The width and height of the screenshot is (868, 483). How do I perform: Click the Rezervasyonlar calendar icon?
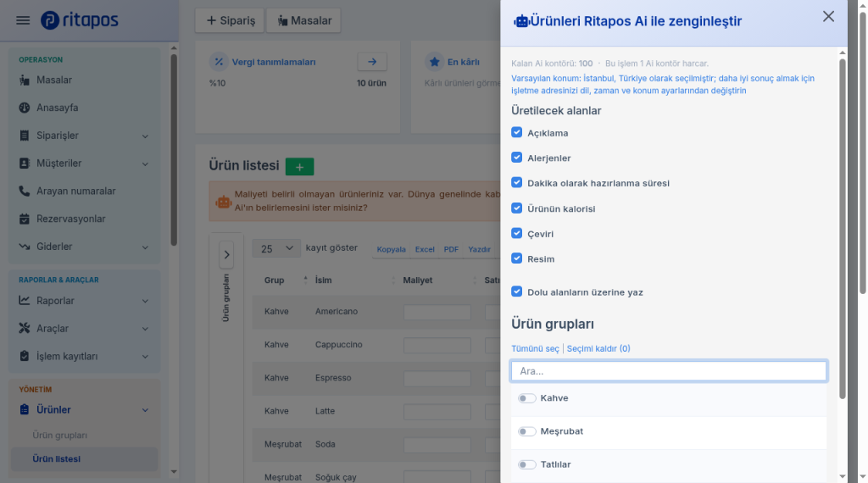pos(25,219)
